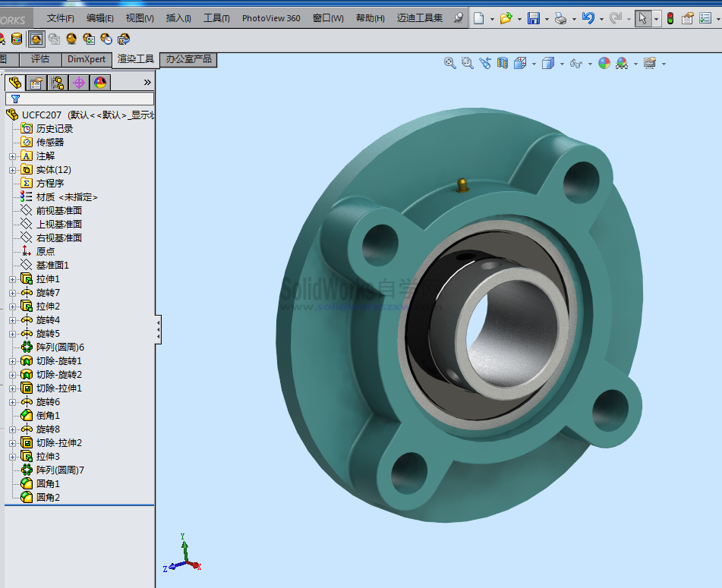Select the ConfigurationManager tab icon
The height and width of the screenshot is (588, 722).
coord(57,83)
